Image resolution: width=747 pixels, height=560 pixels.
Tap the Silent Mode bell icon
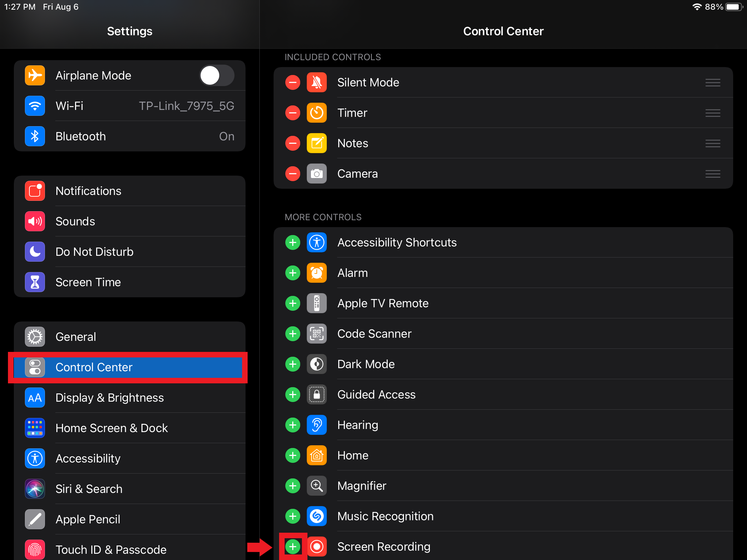click(x=316, y=82)
